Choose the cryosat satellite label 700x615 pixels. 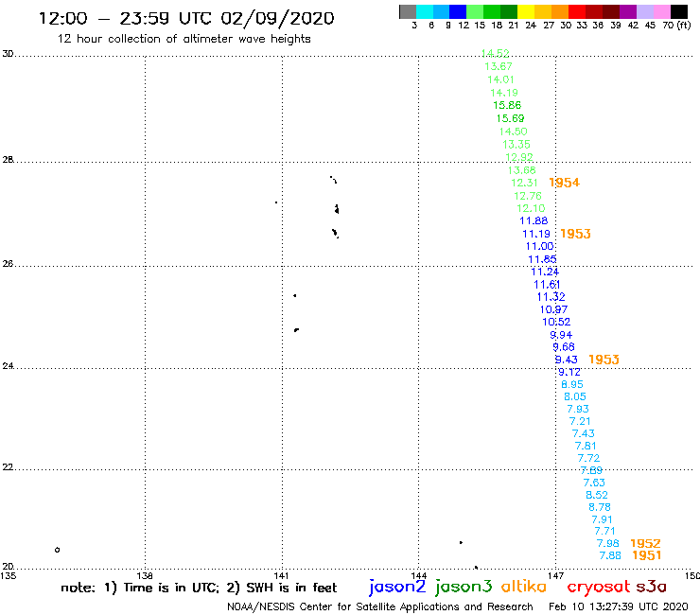tap(598, 588)
